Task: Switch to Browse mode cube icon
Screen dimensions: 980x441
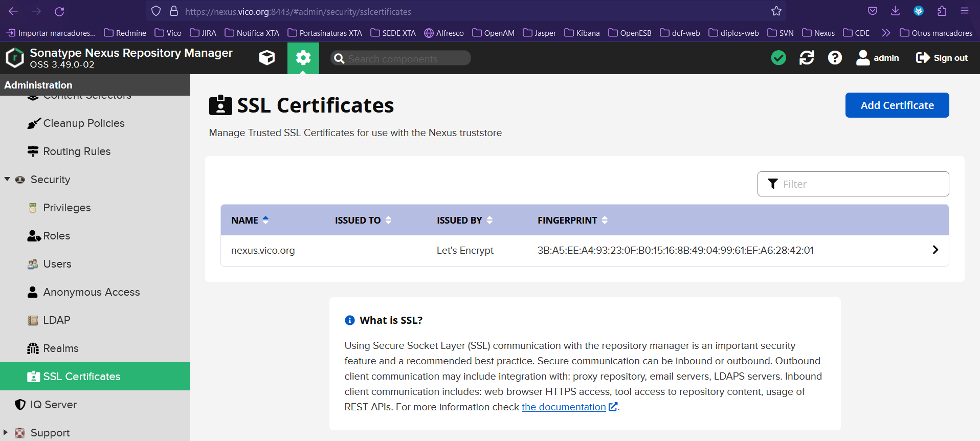Action: click(267, 58)
